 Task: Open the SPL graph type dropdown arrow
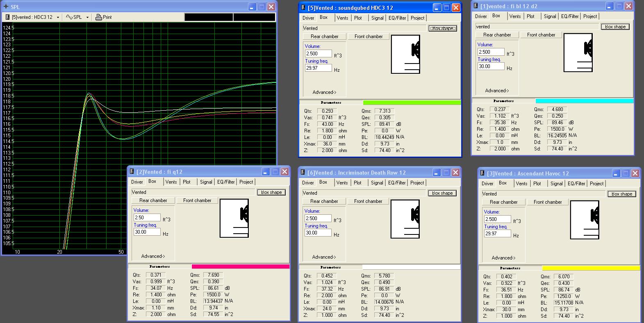(87, 17)
